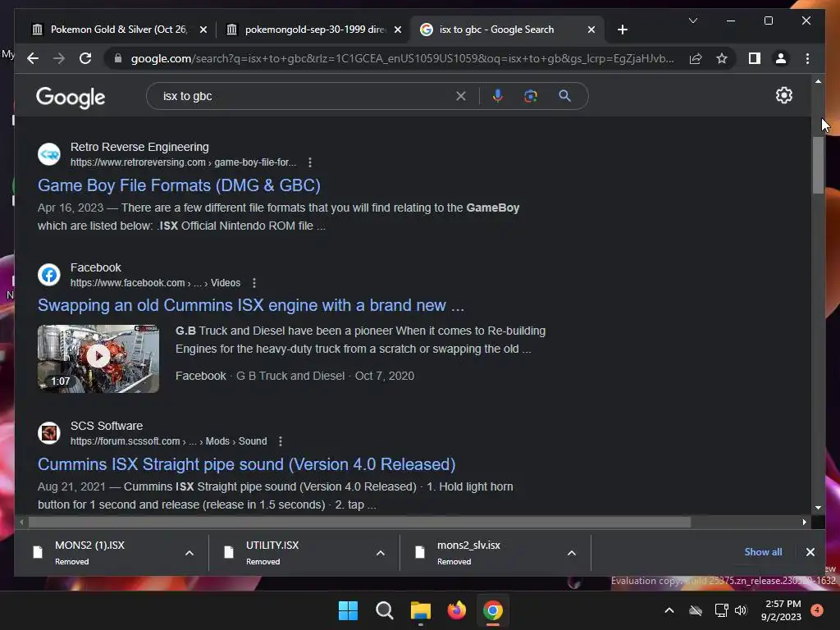Screen dimensions: 840x630
Task: Open tab search dropdown chevron
Action: [x=692, y=21]
